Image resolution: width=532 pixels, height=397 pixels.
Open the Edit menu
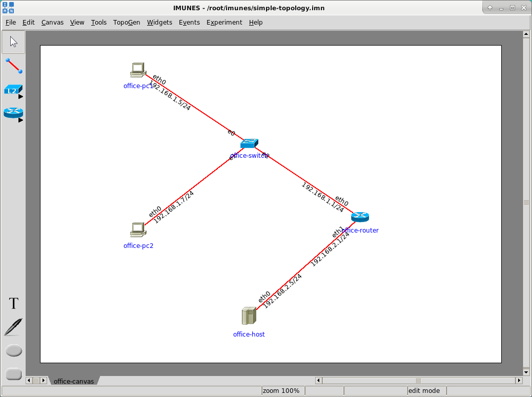tap(29, 23)
